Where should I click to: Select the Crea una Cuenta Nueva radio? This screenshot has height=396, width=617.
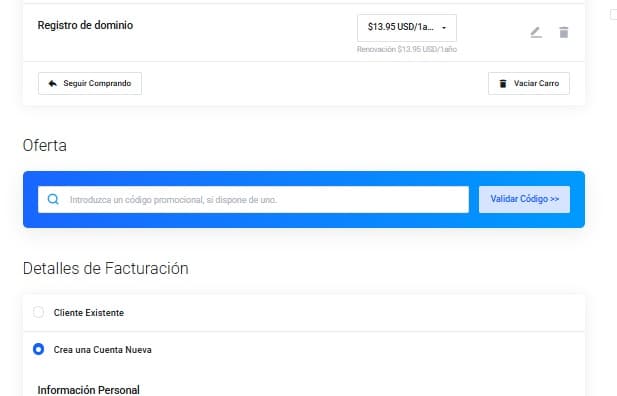point(39,349)
